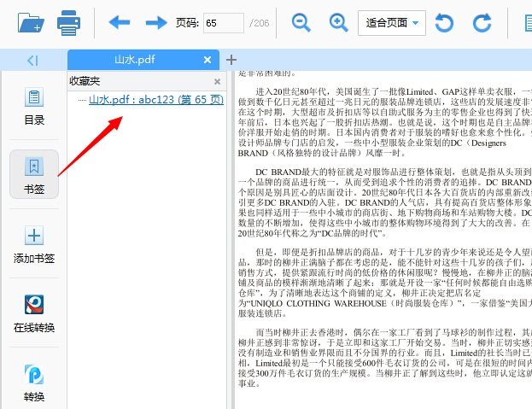The width and height of the screenshot is (532, 409).
Task: Open bookmark 山水.pdf : abc123 (第 65 页)
Action: click(x=156, y=99)
